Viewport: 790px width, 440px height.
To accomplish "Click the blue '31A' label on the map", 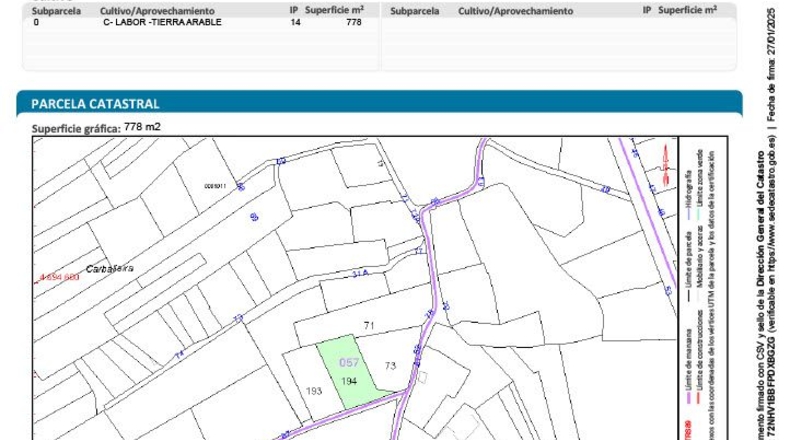I will click(360, 274).
